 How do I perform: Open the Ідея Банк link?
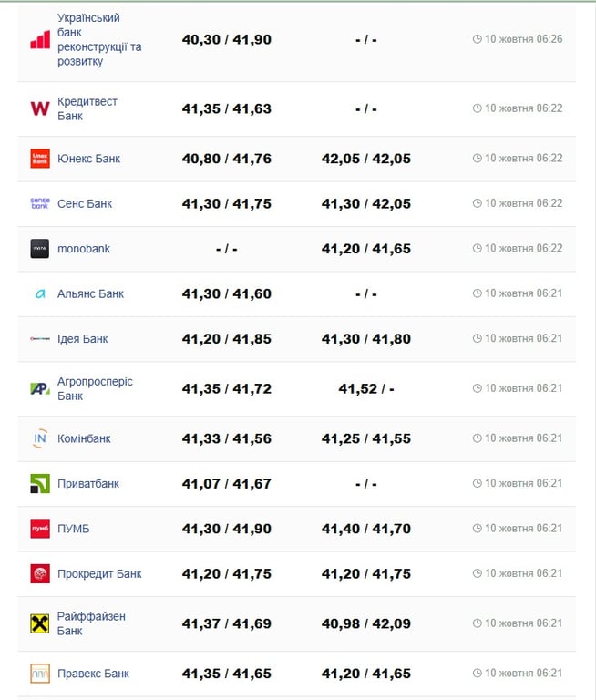pos(82,339)
